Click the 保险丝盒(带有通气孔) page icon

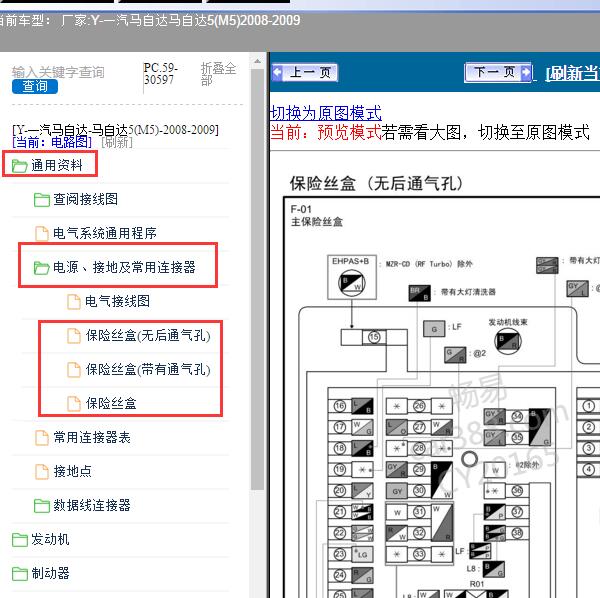(x=74, y=370)
